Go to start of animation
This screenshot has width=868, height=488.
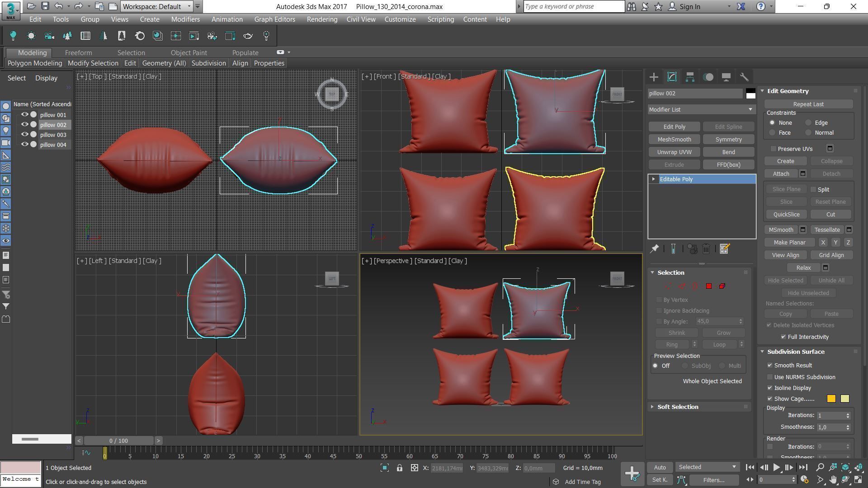pos(750,468)
